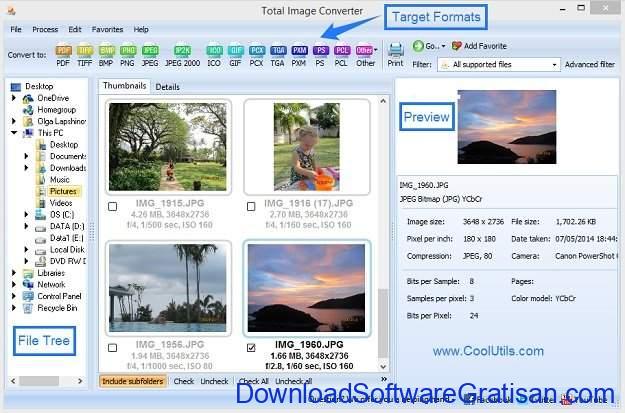This screenshot has width=625, height=413.
Task: Switch to the Details tab
Action: tap(167, 87)
